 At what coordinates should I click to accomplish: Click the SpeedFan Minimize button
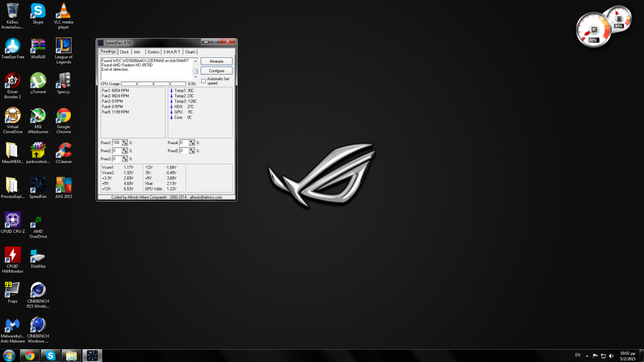coord(216,61)
